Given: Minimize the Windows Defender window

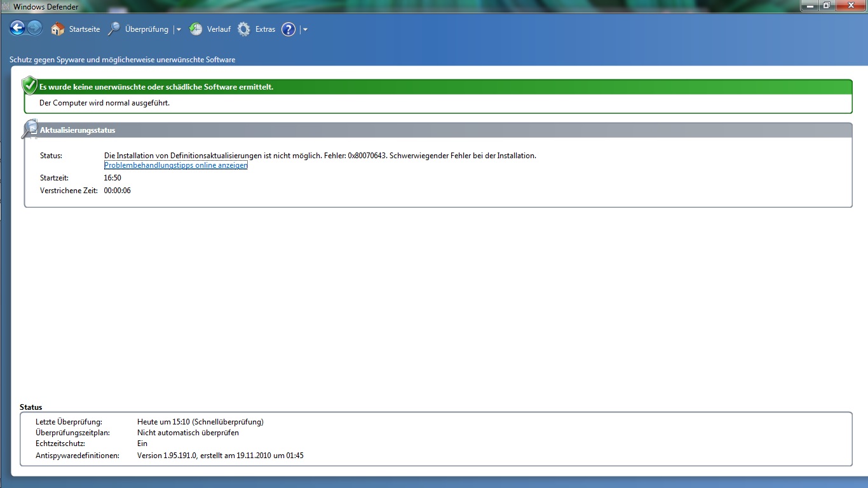Looking at the screenshot, I should [810, 6].
